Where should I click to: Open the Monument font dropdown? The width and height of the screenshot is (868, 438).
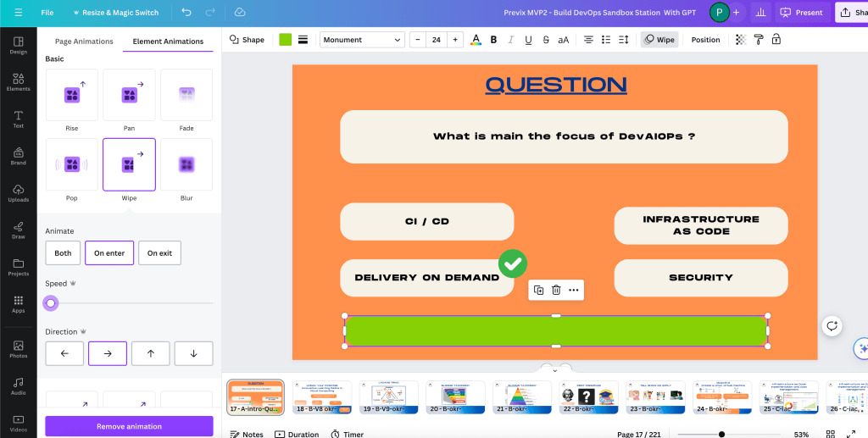[362, 39]
